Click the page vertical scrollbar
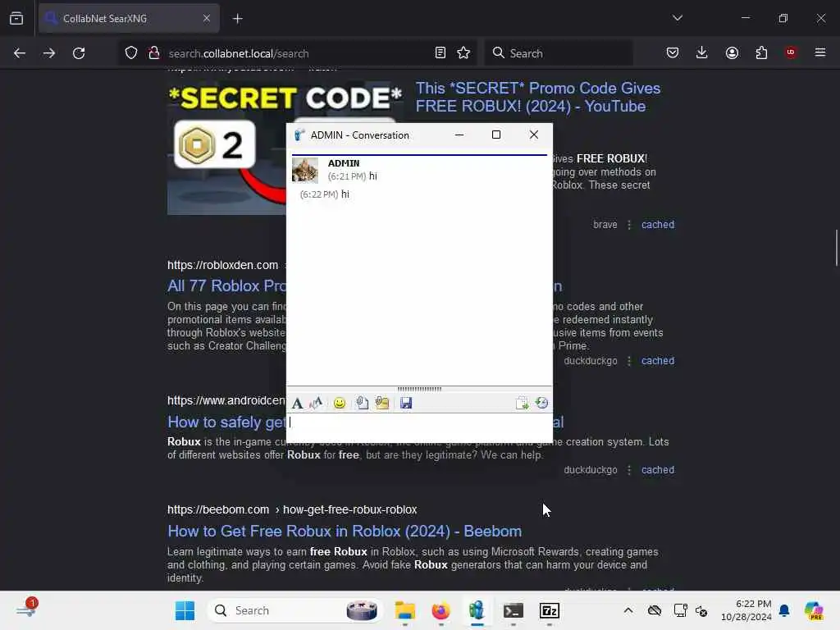This screenshot has width=840, height=630. point(837,248)
